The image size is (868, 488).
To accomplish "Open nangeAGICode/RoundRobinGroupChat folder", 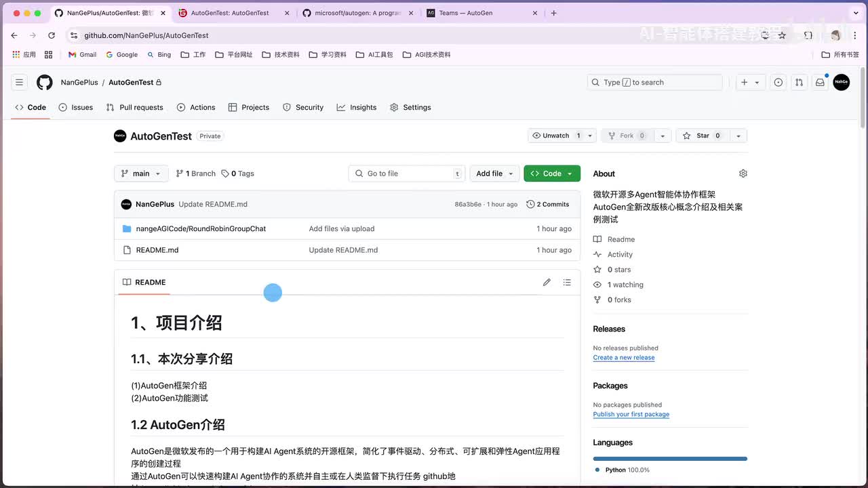I will [x=201, y=228].
